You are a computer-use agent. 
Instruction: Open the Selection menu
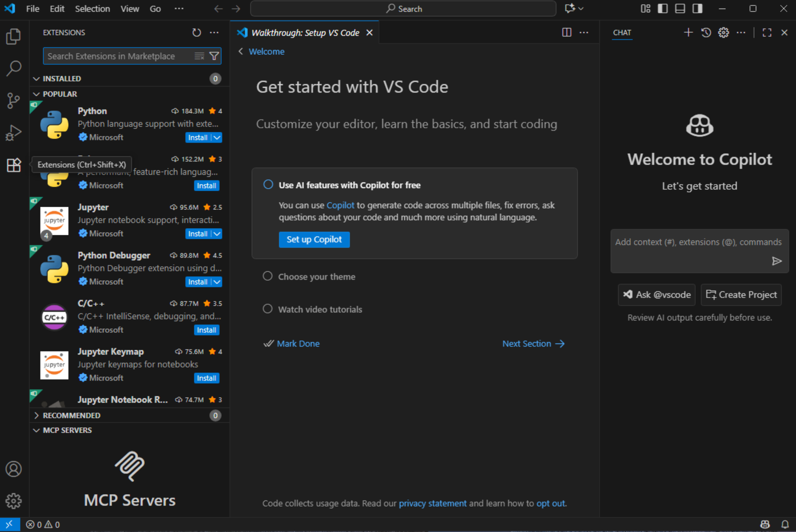point(92,9)
